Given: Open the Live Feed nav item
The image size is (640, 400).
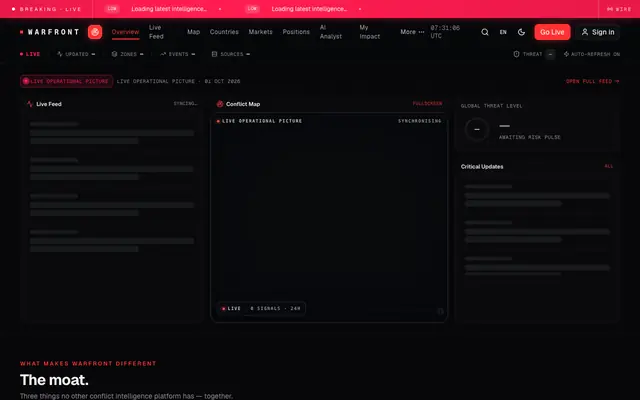Looking at the screenshot, I should 156,32.
